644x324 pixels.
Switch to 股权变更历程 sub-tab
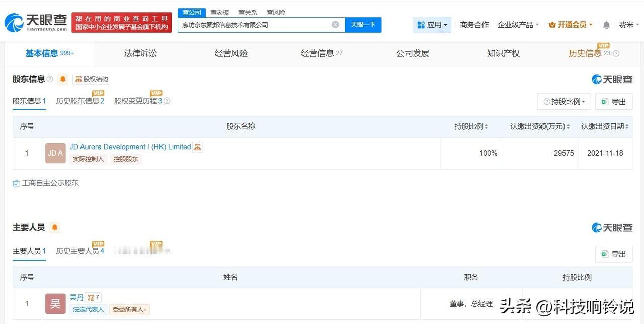[x=138, y=101]
